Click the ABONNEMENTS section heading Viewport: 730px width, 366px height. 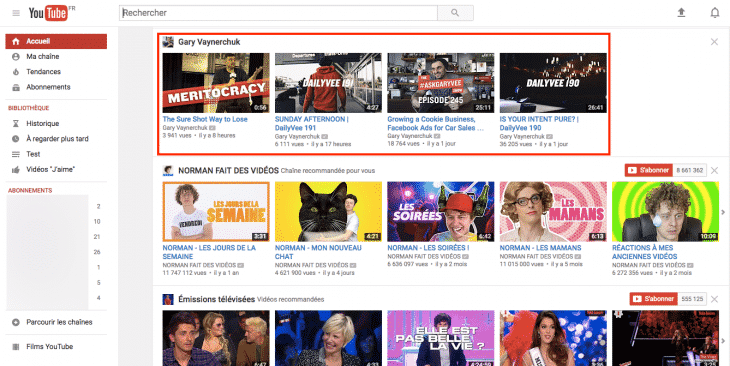[30, 190]
